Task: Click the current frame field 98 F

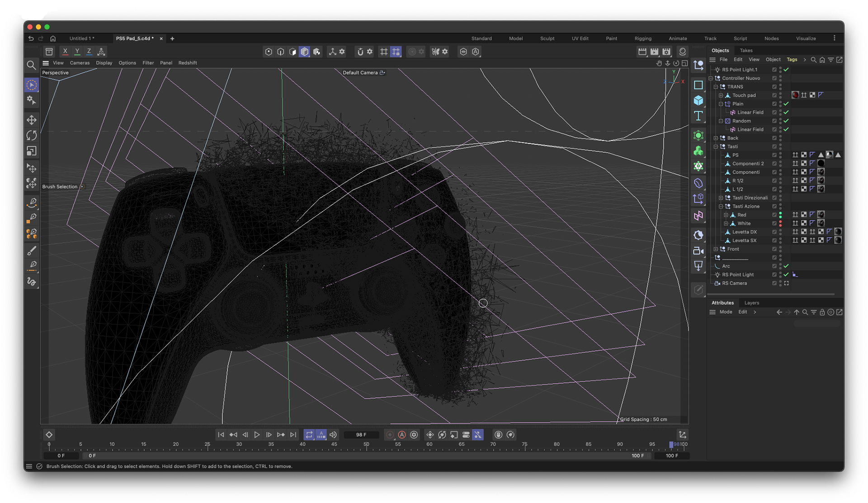Action: point(361,435)
